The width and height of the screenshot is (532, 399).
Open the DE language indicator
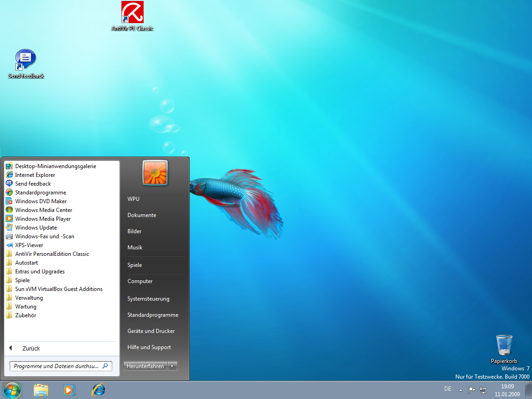point(447,389)
